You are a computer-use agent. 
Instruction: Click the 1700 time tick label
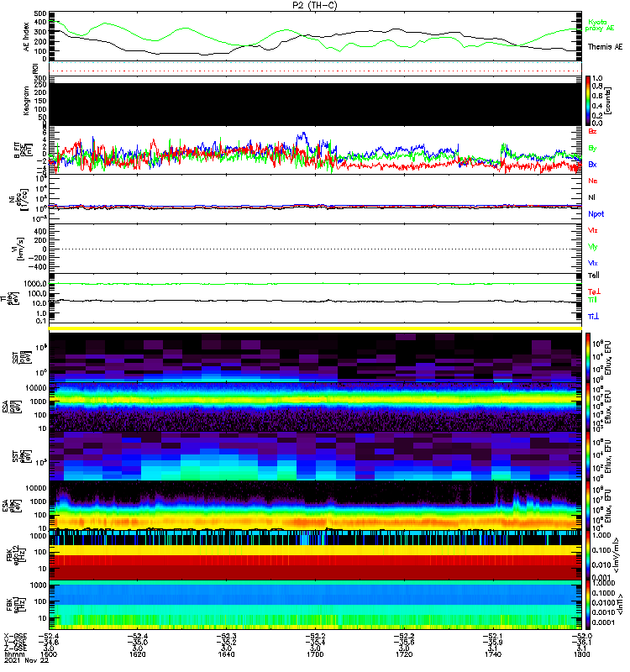click(316, 654)
